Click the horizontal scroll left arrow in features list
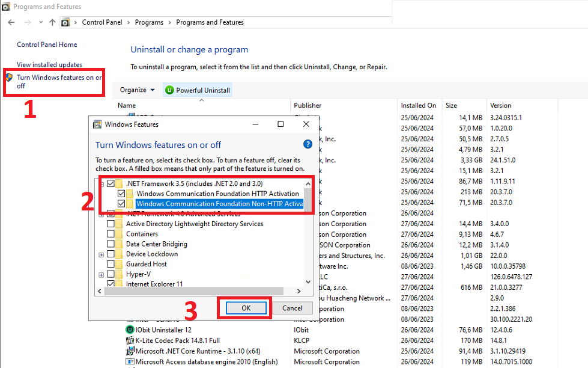Viewport: 588px width, 368px height. [x=99, y=292]
